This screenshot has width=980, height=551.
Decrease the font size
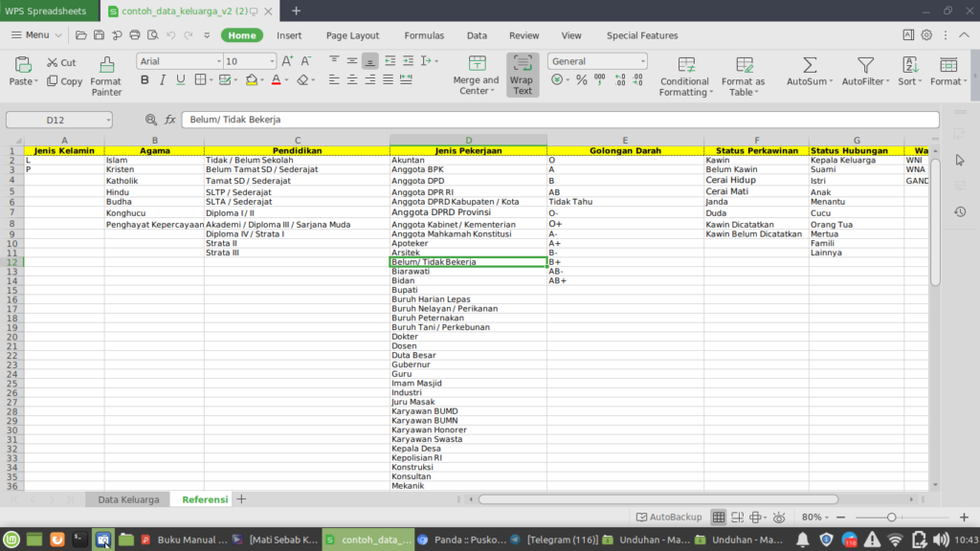[305, 61]
